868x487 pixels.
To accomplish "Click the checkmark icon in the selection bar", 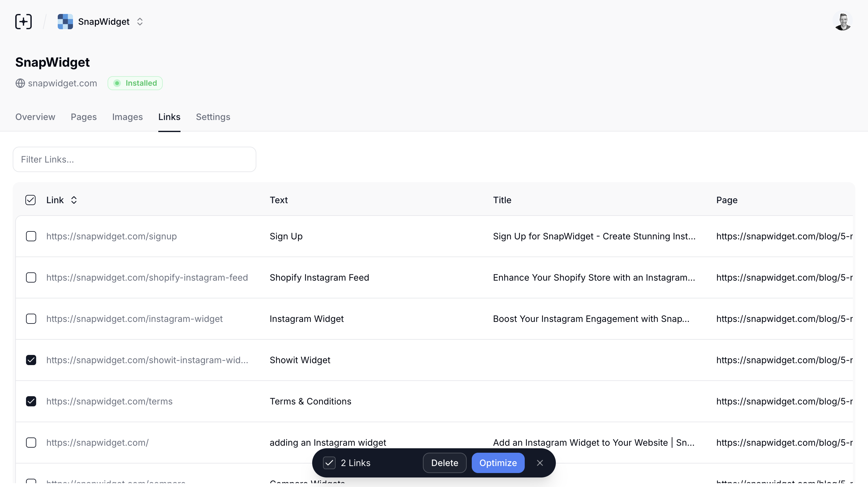I will click(x=329, y=463).
